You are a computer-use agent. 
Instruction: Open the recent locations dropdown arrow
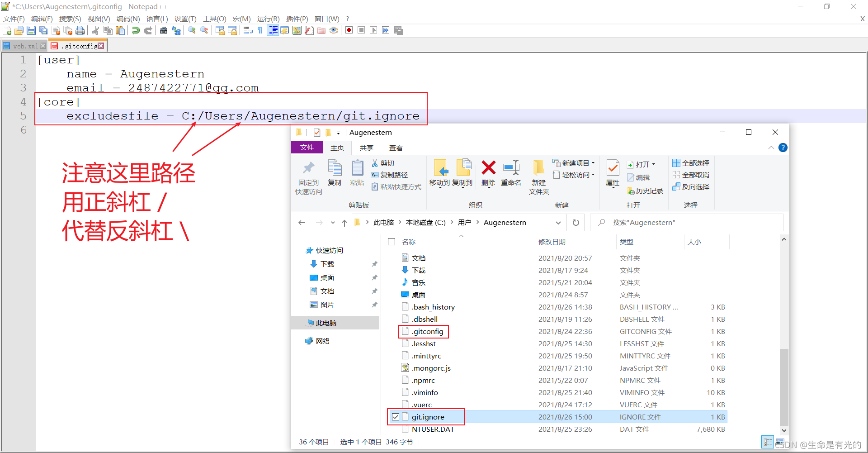333,223
